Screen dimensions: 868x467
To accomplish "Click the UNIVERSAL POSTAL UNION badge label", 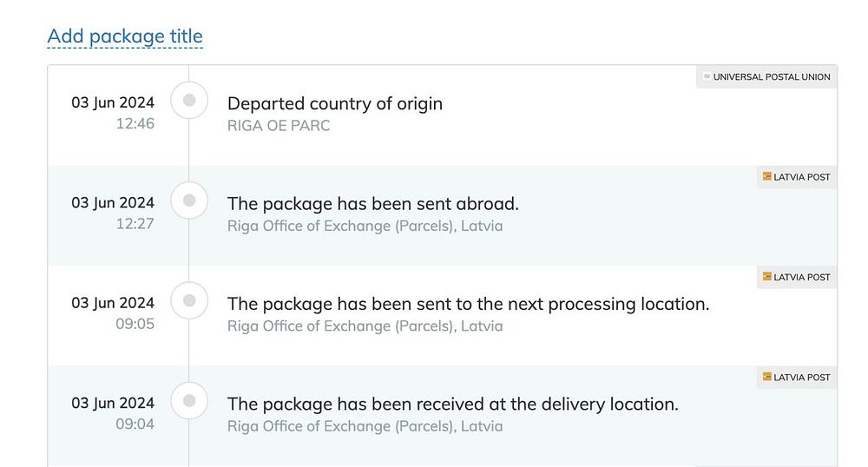I will pyautogui.click(x=772, y=77).
